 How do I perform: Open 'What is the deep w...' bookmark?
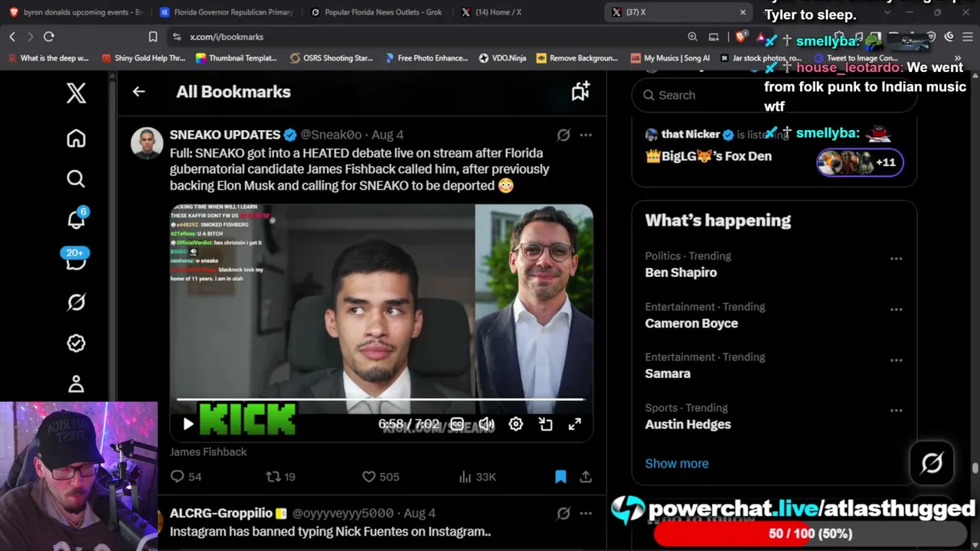pos(48,58)
